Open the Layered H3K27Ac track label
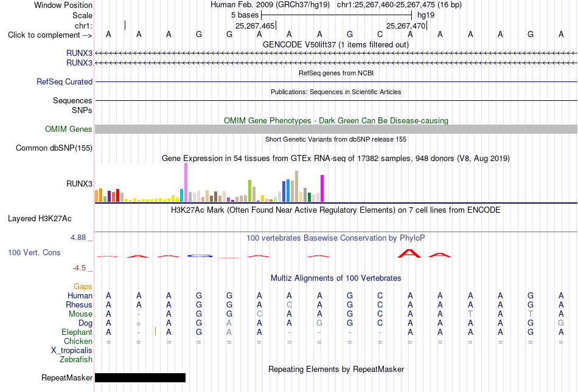This screenshot has height=392, width=578. (x=40, y=219)
